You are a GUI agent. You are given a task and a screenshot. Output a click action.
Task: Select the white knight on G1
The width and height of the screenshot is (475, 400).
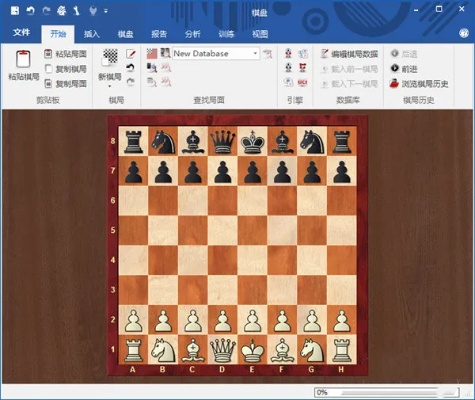(x=312, y=350)
